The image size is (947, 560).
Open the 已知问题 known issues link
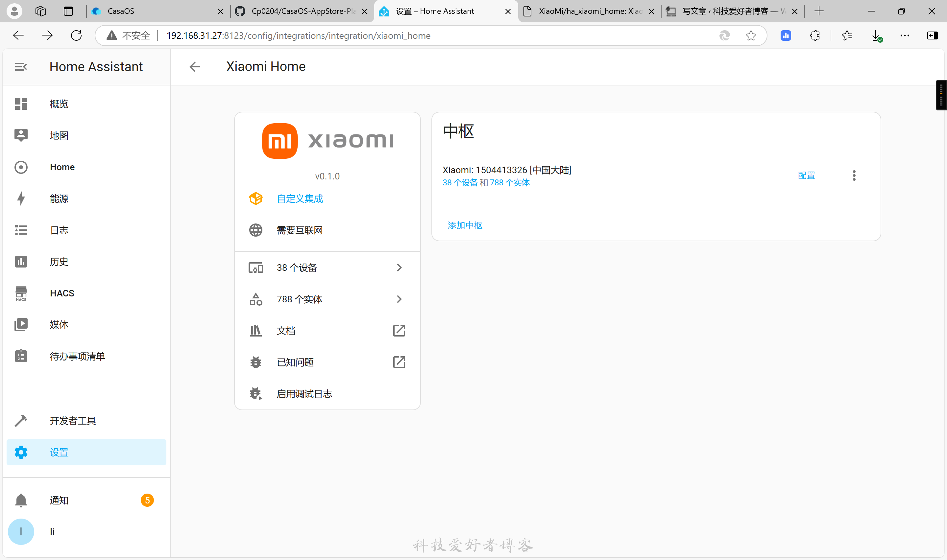click(x=328, y=362)
